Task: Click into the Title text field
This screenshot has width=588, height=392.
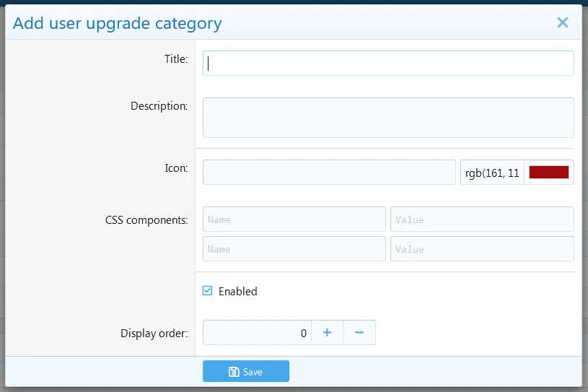Action: [x=388, y=64]
